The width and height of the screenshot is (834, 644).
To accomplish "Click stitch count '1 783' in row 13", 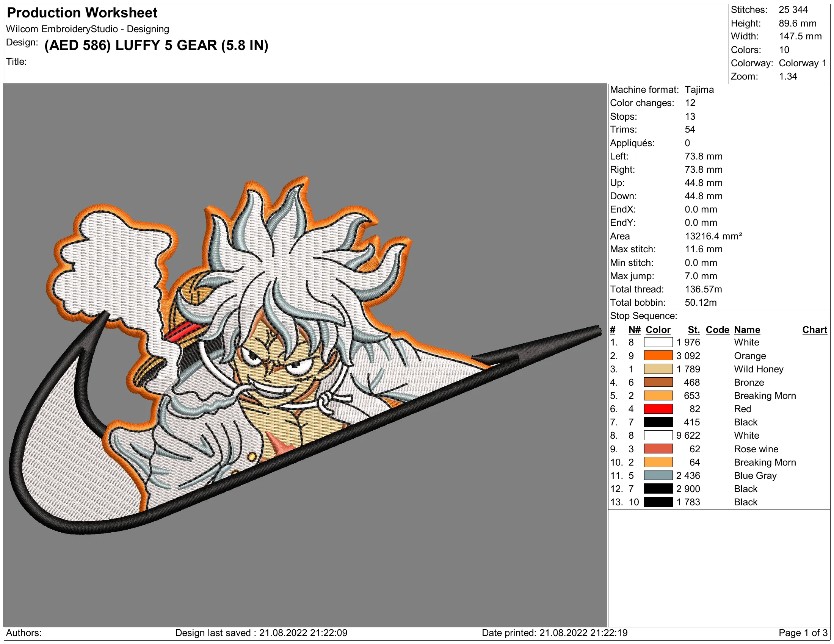I will 688,502.
